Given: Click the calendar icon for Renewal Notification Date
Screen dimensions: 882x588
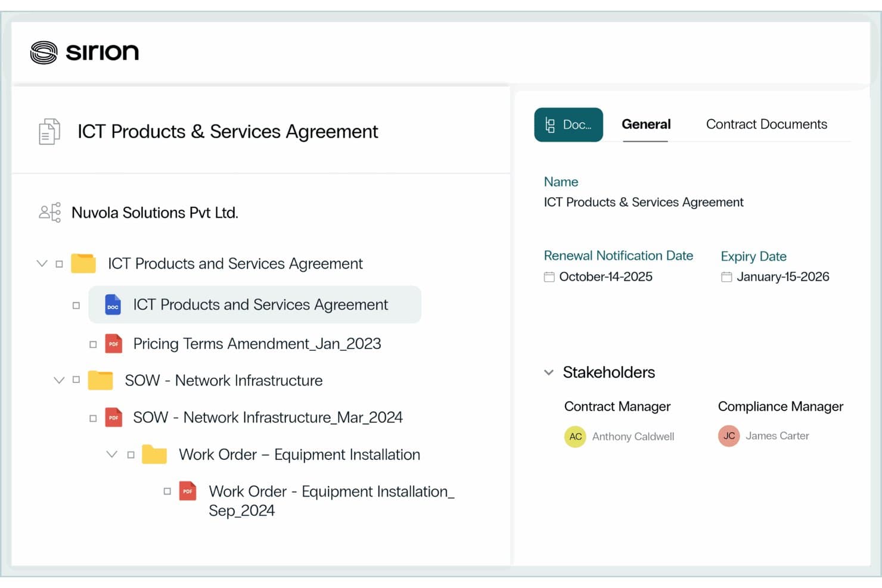Looking at the screenshot, I should point(549,277).
